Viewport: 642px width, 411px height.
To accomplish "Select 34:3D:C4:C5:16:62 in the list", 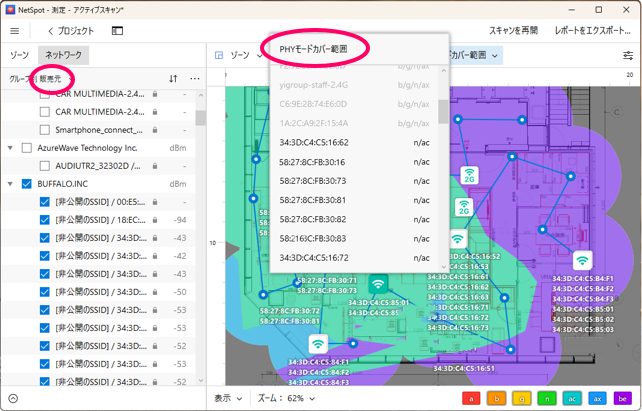I will [313, 143].
